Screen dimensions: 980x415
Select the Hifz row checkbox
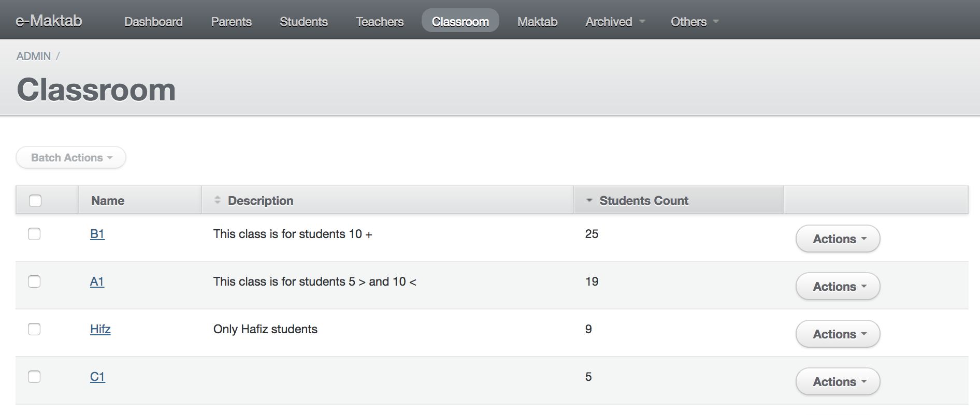[34, 329]
